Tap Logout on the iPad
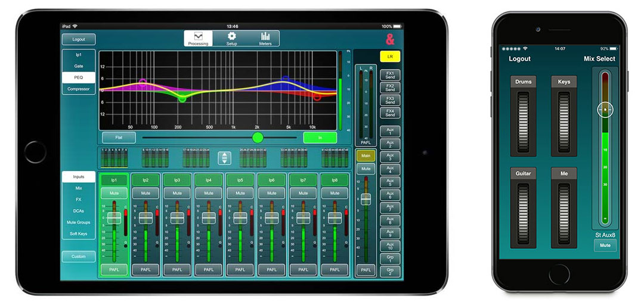Screen dimensions: 644x305 [x=78, y=39]
